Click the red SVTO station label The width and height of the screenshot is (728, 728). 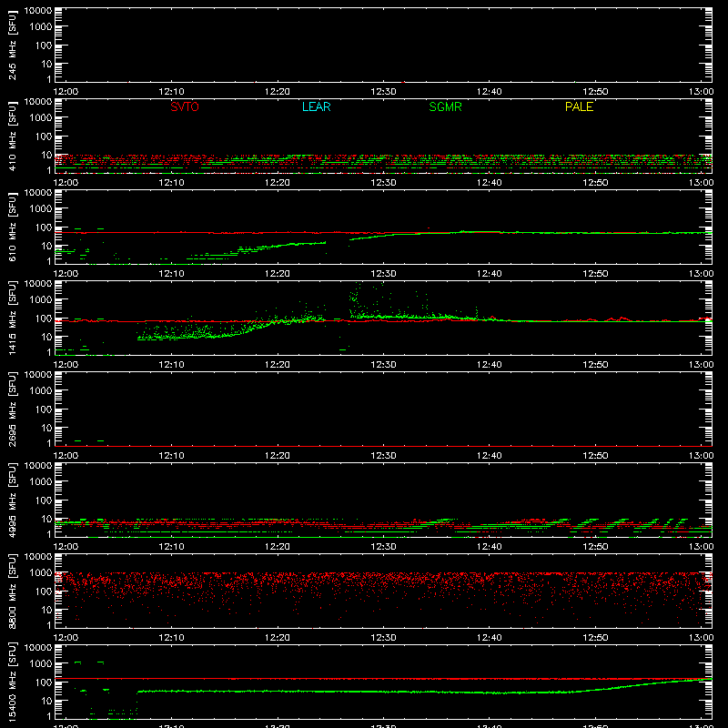coord(185,106)
